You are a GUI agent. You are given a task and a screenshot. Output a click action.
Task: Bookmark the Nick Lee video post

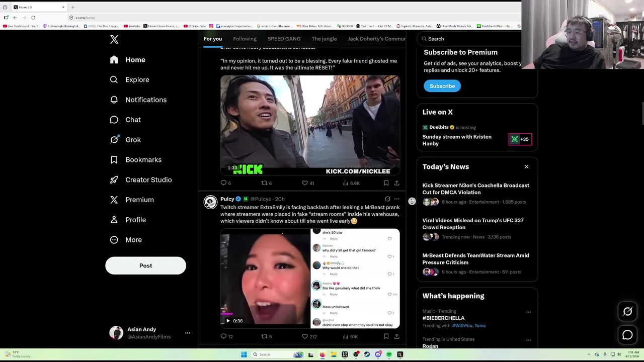tap(386, 183)
